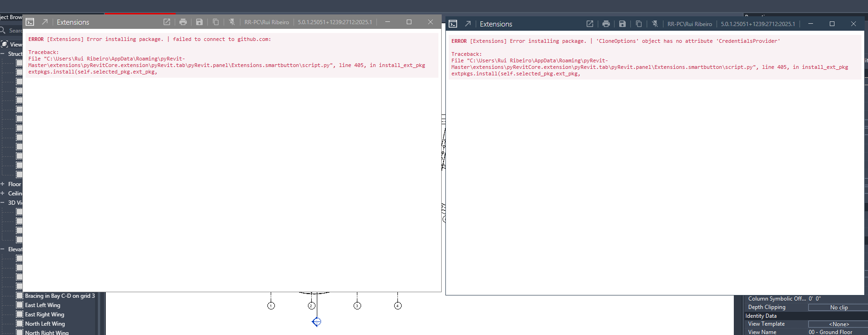This screenshot has width=868, height=335.
Task: Click the expand arrow icon in the right Extensions window
Action: 468,24
